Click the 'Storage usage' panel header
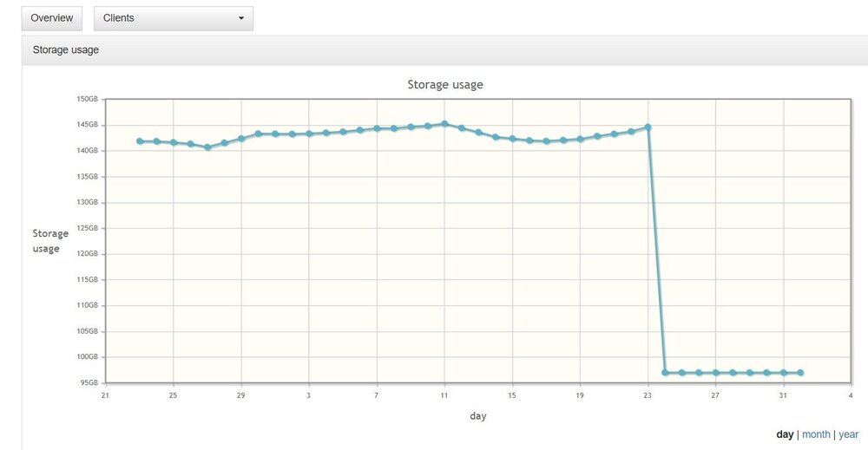868x450 pixels. (x=444, y=50)
